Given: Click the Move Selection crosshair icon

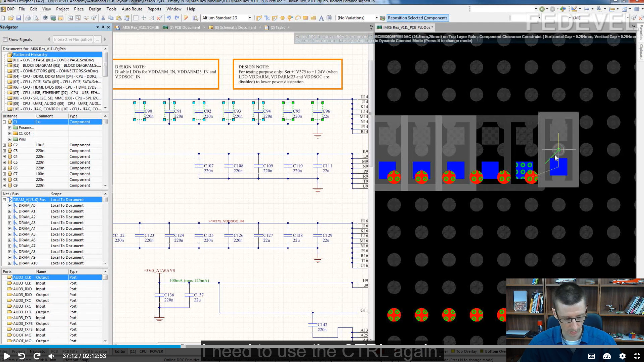Looking at the screenshot, I should [x=144, y=18].
